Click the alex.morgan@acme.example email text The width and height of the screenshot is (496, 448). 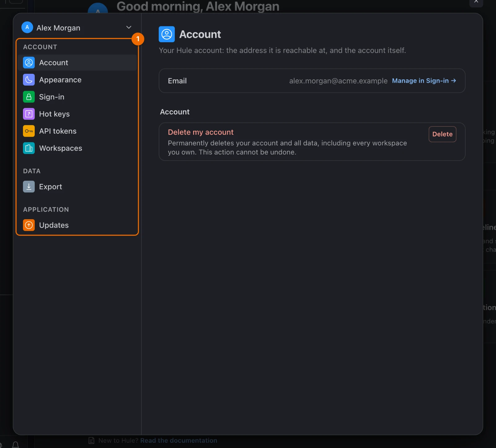338,81
